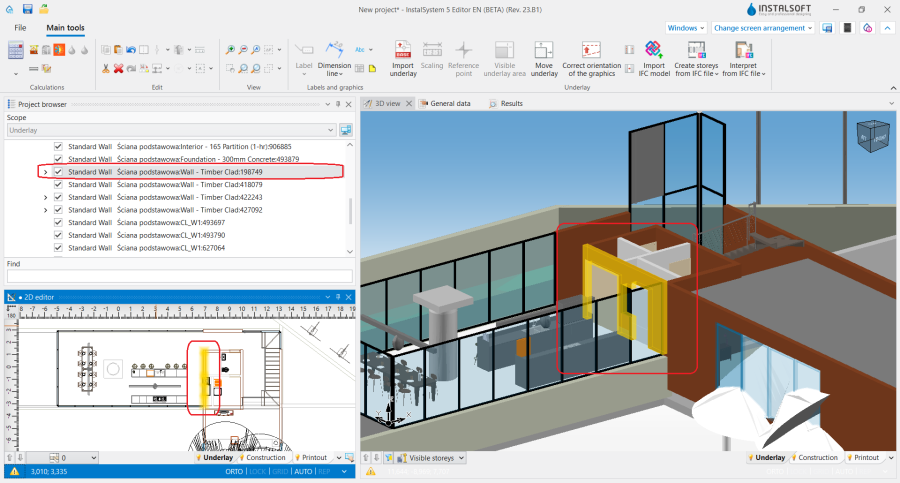Toggle checkbox for CL_W1:627064 wall
This screenshot has height=483, width=900.
click(x=58, y=248)
